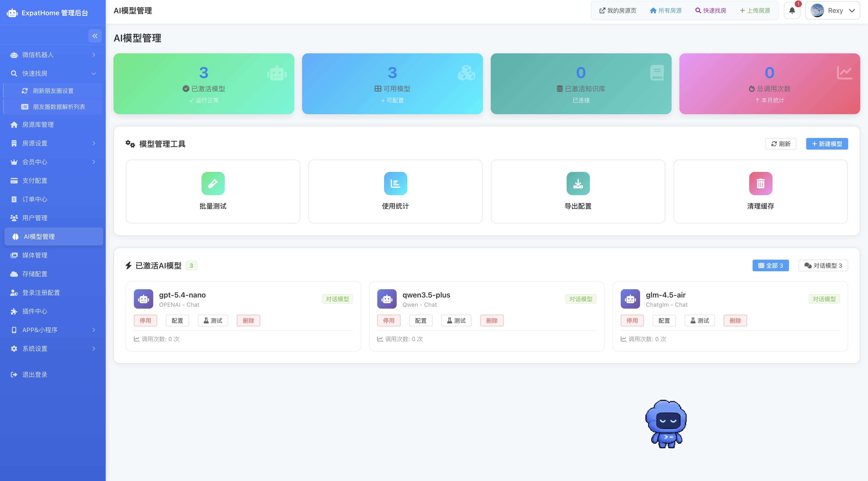
Task: Open 朋友圈数据解析列表 submenu item
Action: click(53, 106)
